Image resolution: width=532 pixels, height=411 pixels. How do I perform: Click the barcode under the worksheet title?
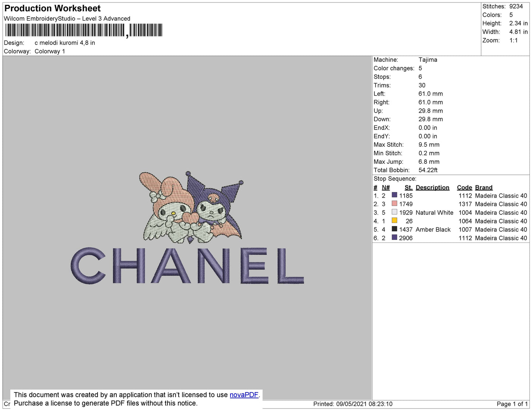tap(84, 30)
